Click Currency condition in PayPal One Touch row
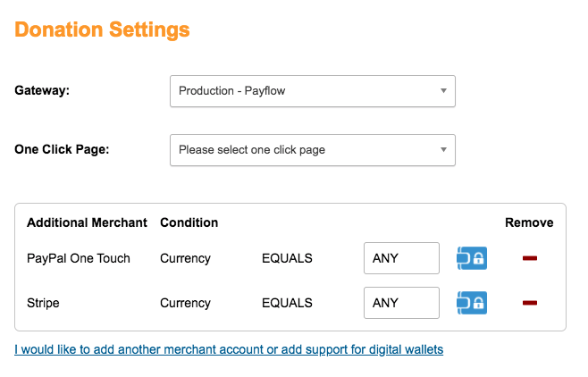588x377 pixels. click(x=185, y=258)
